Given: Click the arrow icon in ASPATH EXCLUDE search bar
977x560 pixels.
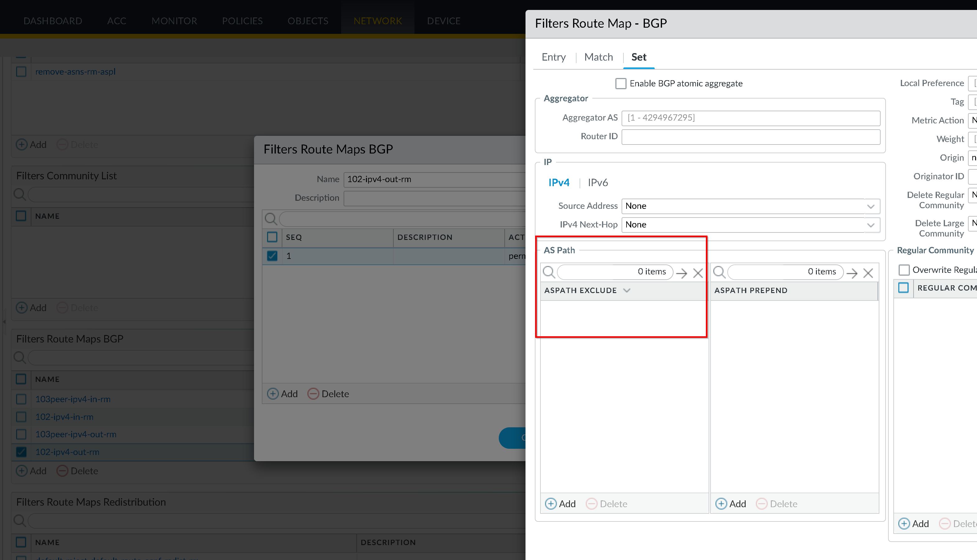Looking at the screenshot, I should (682, 273).
